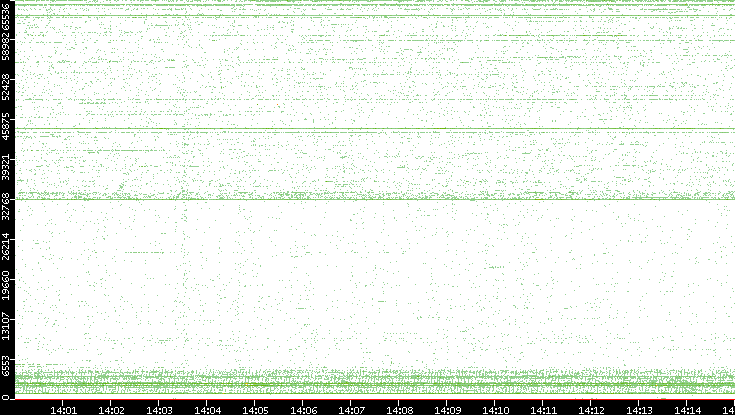This screenshot has width=735, height=415.
Task: Click the 52428 vertical axis label
Action: pyautogui.click(x=7, y=90)
